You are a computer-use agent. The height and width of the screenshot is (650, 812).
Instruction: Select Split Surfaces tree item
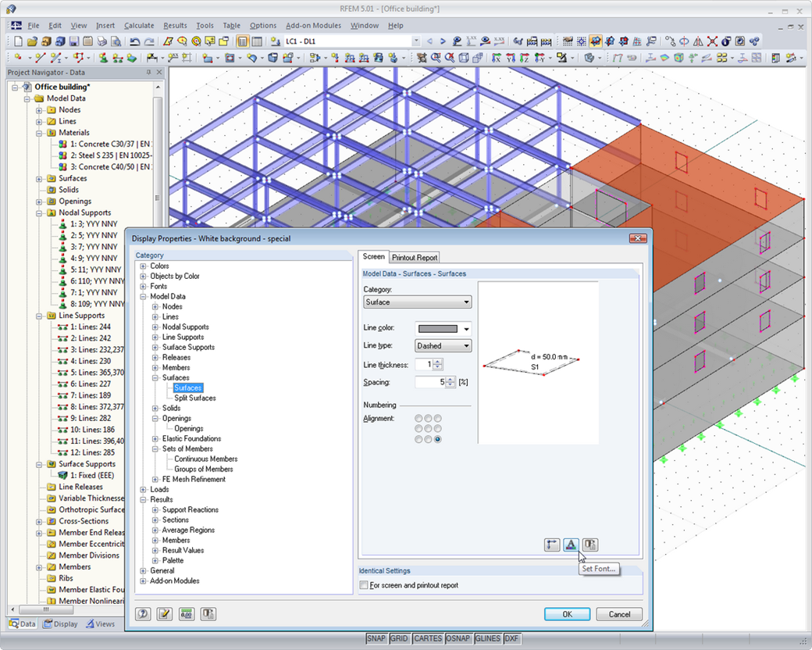(x=194, y=398)
